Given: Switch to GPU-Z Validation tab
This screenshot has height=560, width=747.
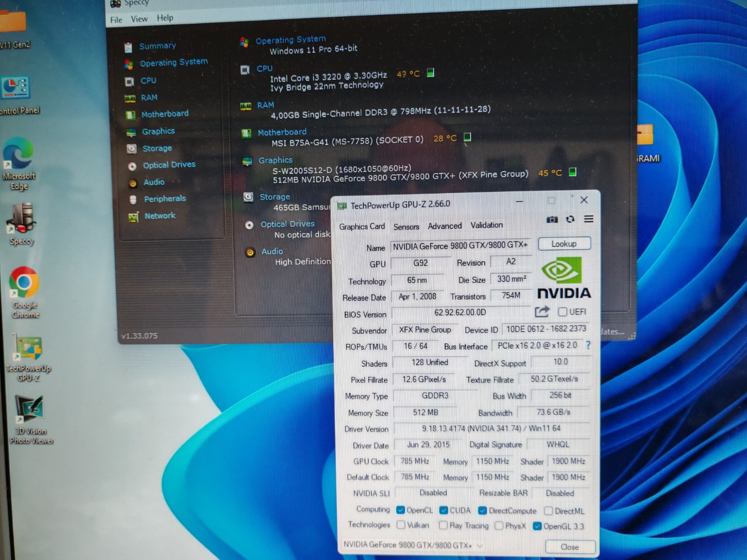Looking at the screenshot, I should point(486,225).
